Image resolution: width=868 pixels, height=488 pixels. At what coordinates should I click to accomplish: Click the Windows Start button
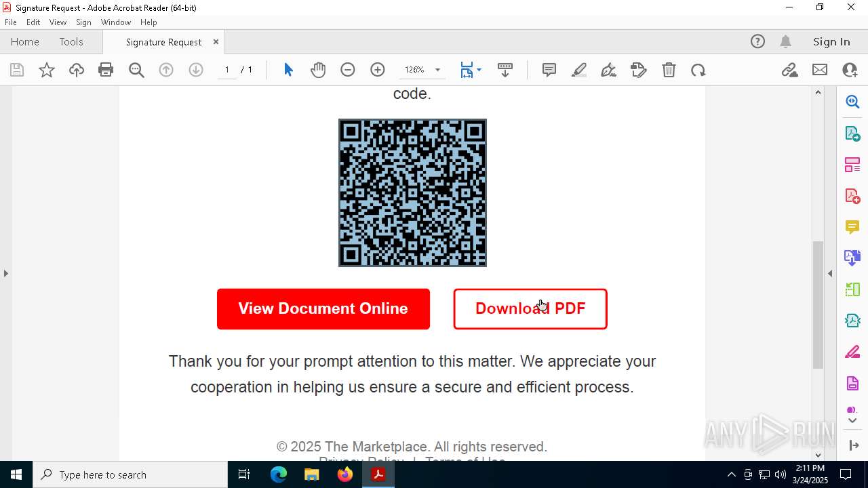[x=16, y=474]
